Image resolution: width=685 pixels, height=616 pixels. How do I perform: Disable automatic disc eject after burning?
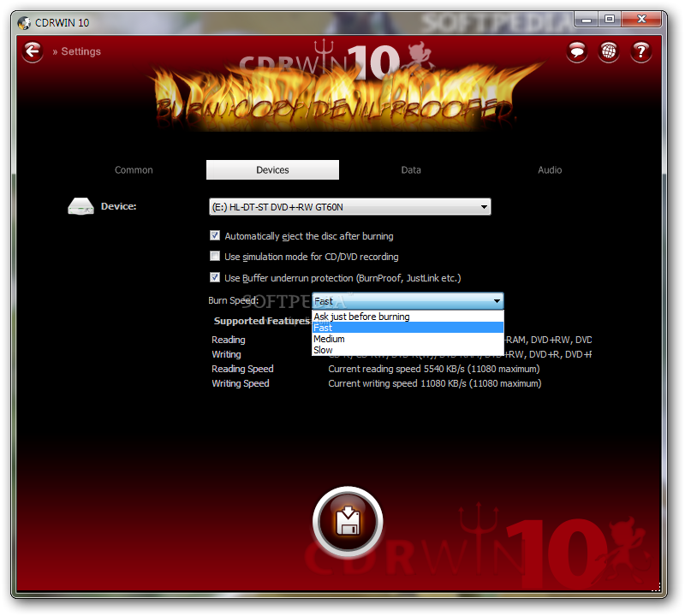215,236
